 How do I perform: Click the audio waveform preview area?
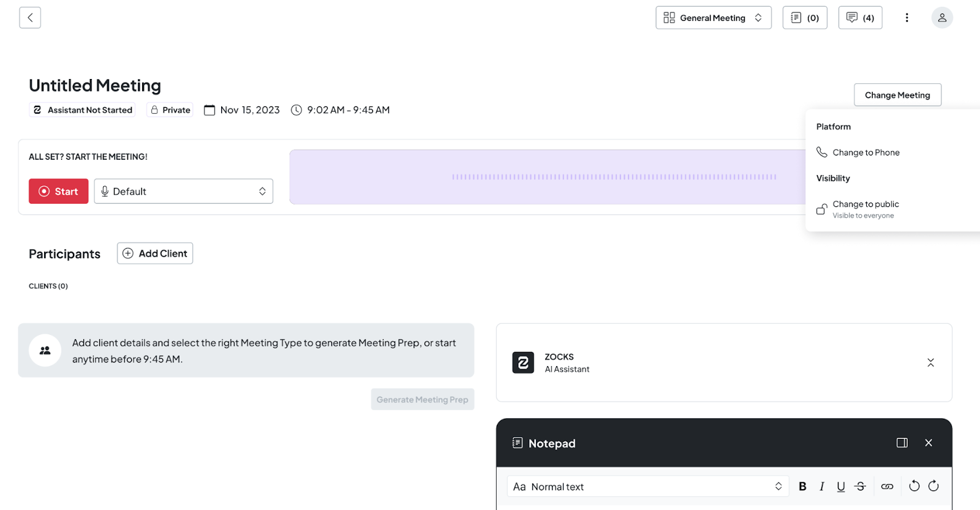tap(548, 177)
